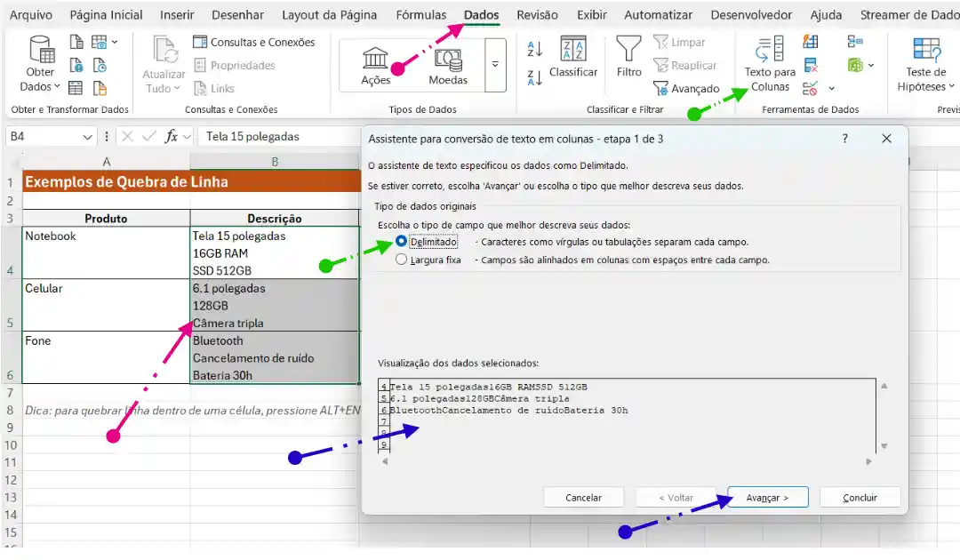
Task: Open the Desenvolvedor tab
Action: click(x=751, y=15)
